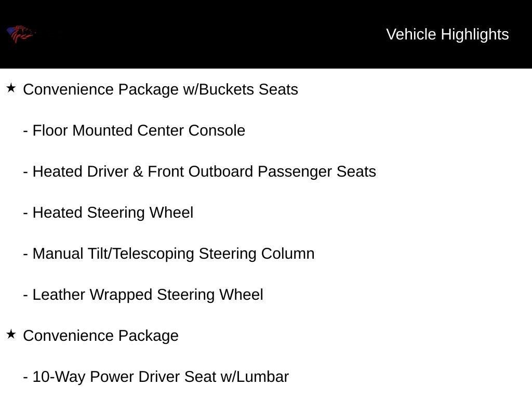This screenshot has width=532, height=399.
Task: Click star beside Convenience Package w/Buckets Seats
Action: [11, 88]
